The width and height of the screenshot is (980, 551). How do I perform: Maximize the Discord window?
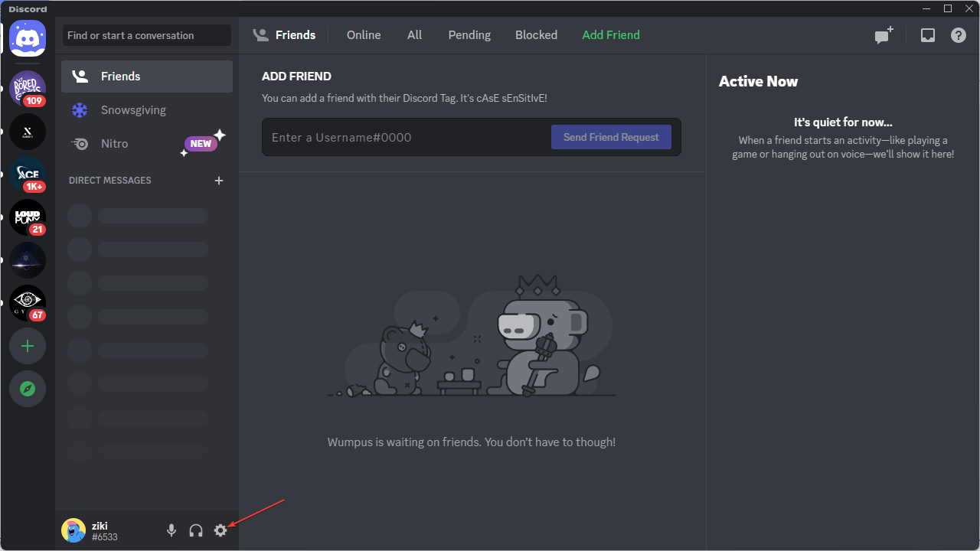point(948,8)
